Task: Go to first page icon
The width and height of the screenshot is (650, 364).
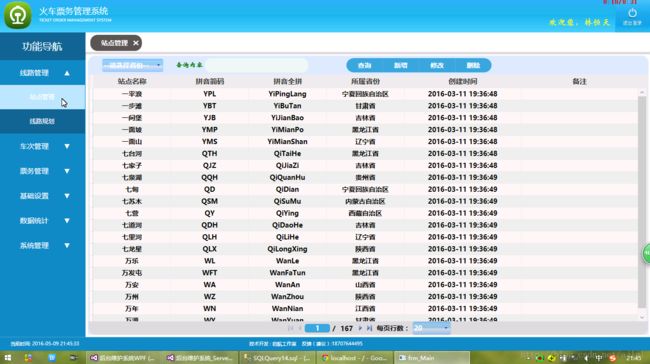Action: click(x=290, y=328)
